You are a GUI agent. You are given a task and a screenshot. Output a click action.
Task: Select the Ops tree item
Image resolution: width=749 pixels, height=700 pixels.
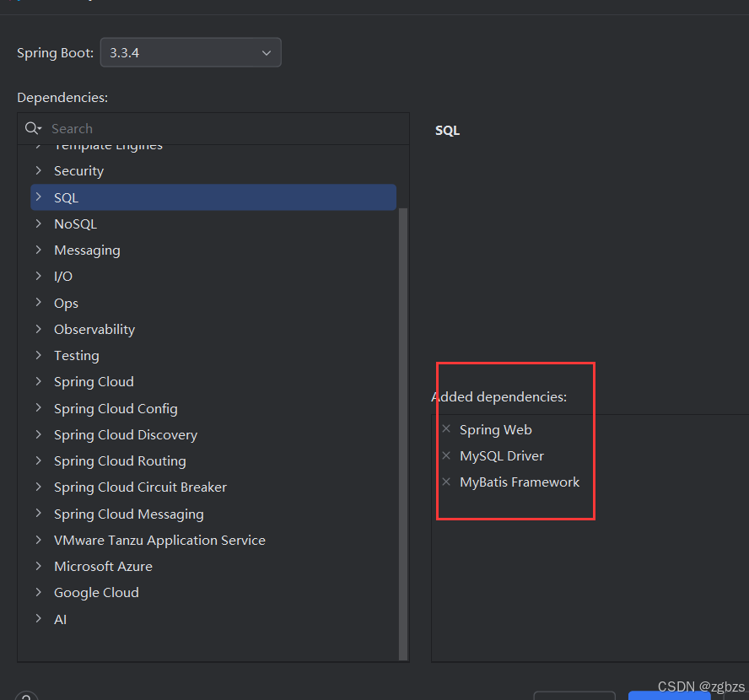66,304
